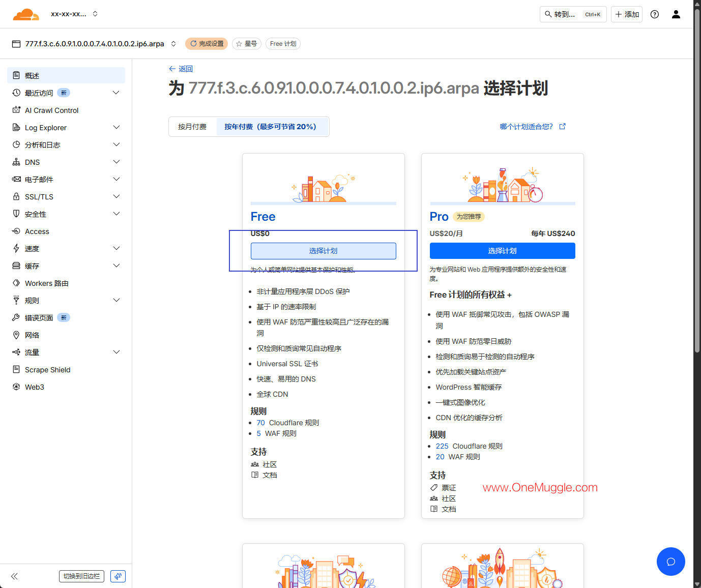Click the Access sidebar icon
The width and height of the screenshot is (701, 588).
16,231
